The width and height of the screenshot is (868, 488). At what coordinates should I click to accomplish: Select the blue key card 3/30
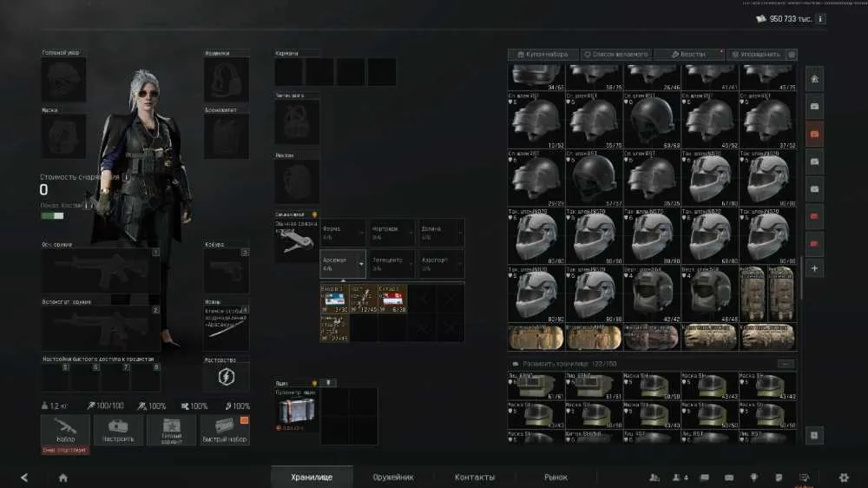coord(334,299)
